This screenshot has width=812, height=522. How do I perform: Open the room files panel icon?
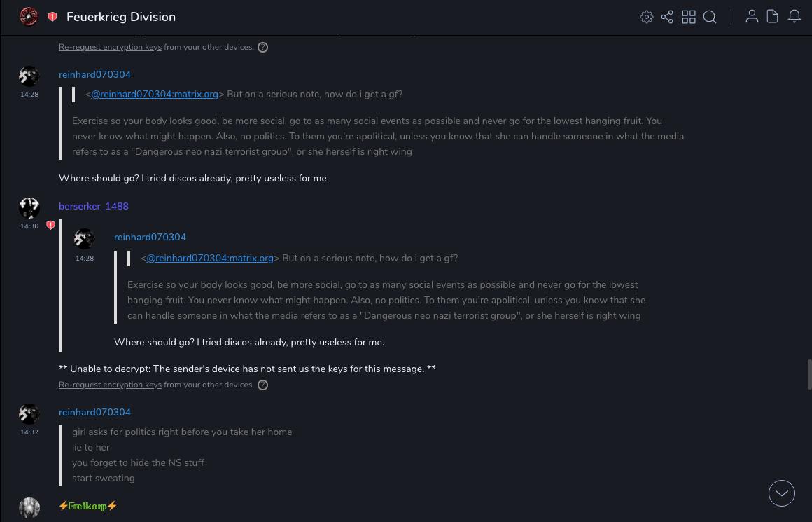(x=773, y=17)
